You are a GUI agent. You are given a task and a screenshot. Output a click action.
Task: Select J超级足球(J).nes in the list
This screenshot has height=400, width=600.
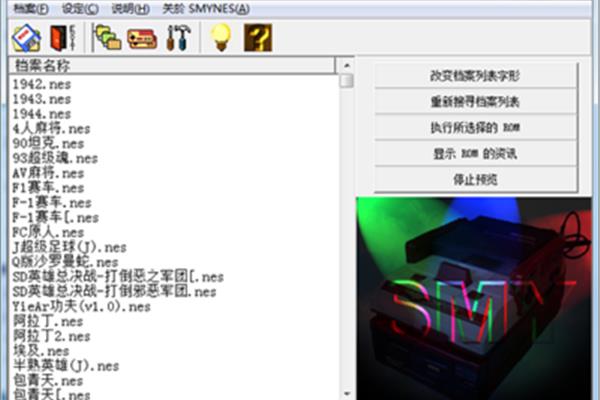[69, 247]
